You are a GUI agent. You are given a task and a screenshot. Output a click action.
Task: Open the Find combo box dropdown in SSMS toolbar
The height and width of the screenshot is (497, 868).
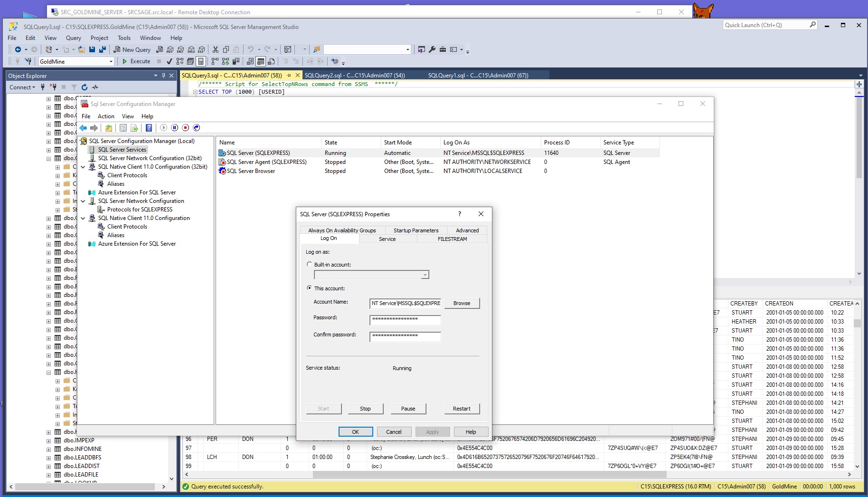[x=407, y=49]
